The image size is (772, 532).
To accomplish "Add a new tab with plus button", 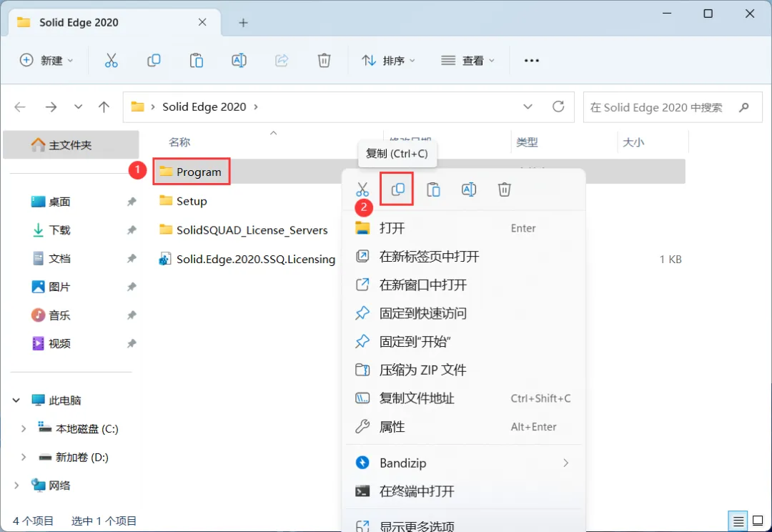I will click(243, 23).
